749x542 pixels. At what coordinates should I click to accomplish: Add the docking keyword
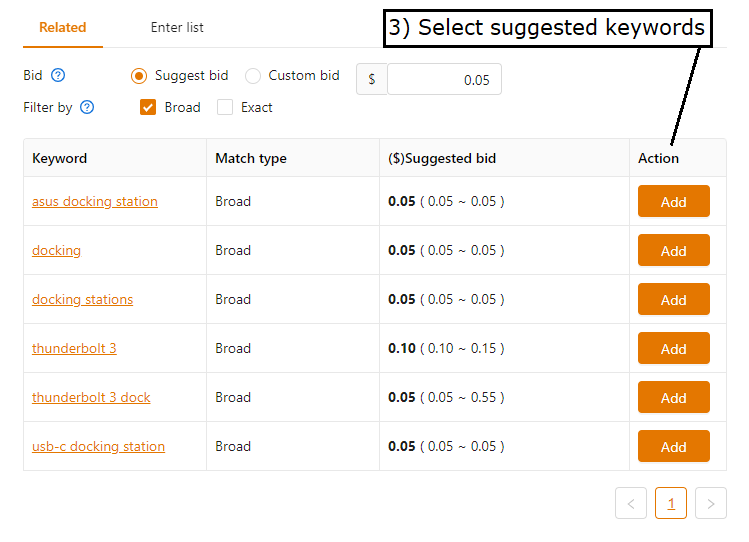[x=674, y=250]
